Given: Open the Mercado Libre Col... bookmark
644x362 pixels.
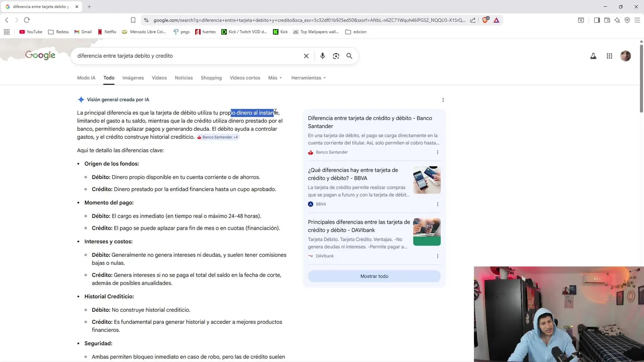Looking at the screenshot, I should [x=144, y=32].
